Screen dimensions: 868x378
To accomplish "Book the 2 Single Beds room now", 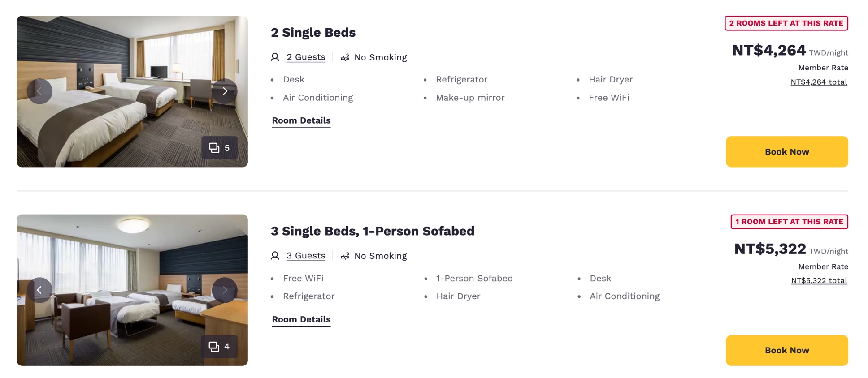I will pyautogui.click(x=786, y=152).
